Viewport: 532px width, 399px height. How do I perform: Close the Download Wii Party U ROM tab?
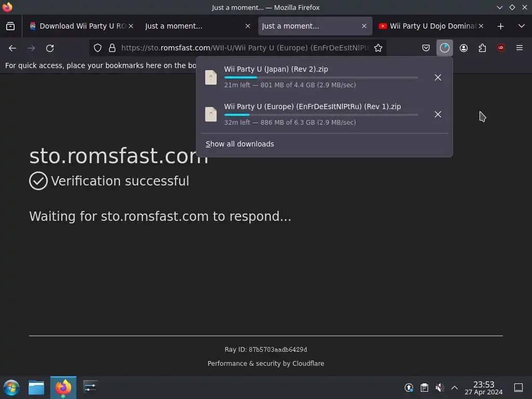coord(131,26)
